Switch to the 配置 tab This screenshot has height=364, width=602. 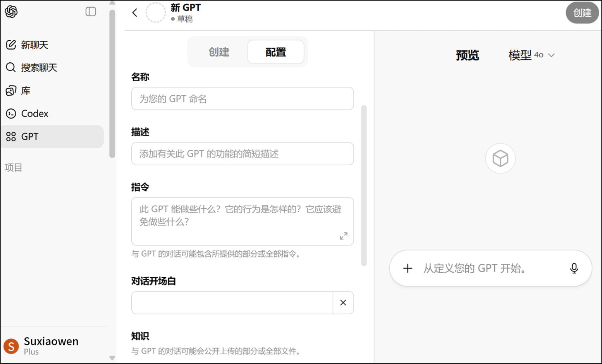[275, 52]
